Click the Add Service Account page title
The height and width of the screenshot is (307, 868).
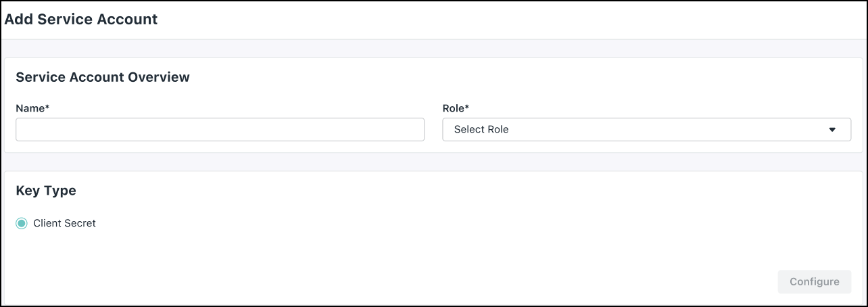pyautogui.click(x=81, y=20)
